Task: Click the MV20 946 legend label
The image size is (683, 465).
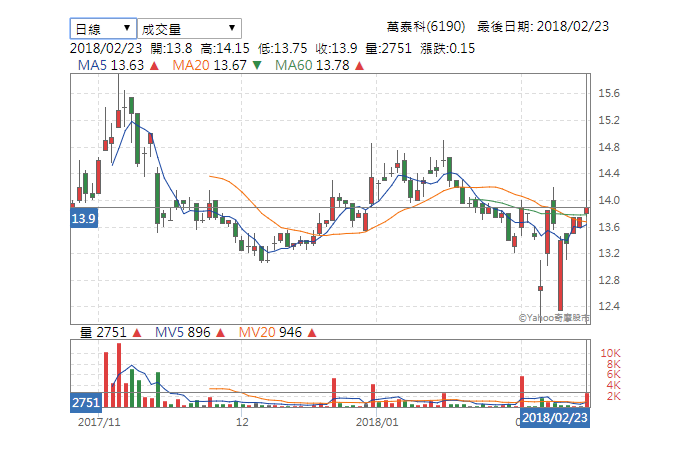Action: click(x=270, y=333)
